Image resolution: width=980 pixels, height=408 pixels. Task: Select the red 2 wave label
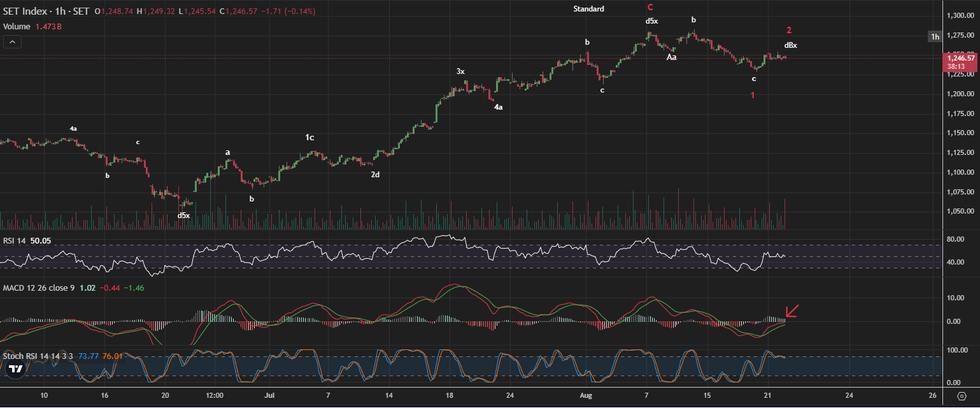point(789,30)
